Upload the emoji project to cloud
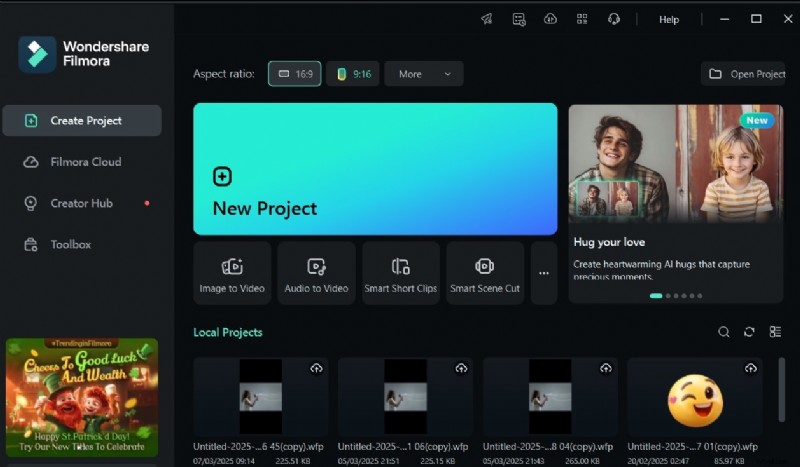Viewport: 800px width, 467px height. click(750, 368)
